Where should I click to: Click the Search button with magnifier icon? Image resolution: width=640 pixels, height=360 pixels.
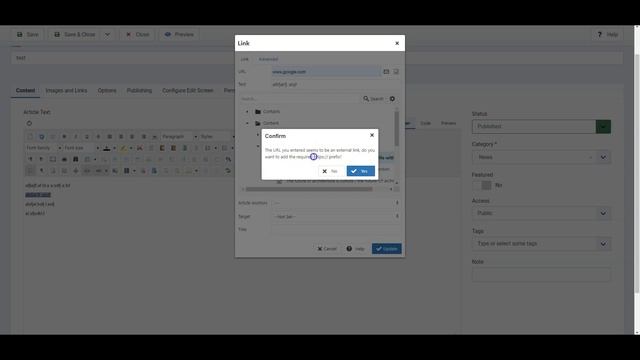point(373,99)
